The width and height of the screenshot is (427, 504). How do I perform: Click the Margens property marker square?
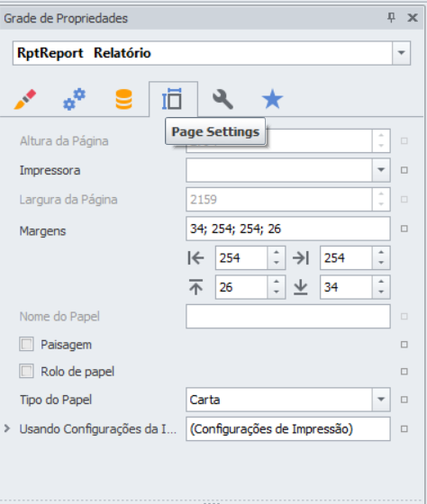[x=404, y=229]
